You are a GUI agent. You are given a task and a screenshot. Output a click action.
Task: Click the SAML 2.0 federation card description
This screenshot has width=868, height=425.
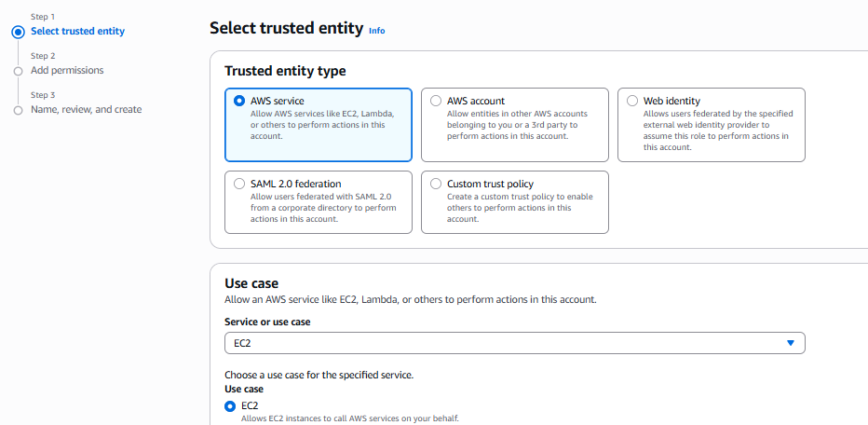[x=323, y=208]
